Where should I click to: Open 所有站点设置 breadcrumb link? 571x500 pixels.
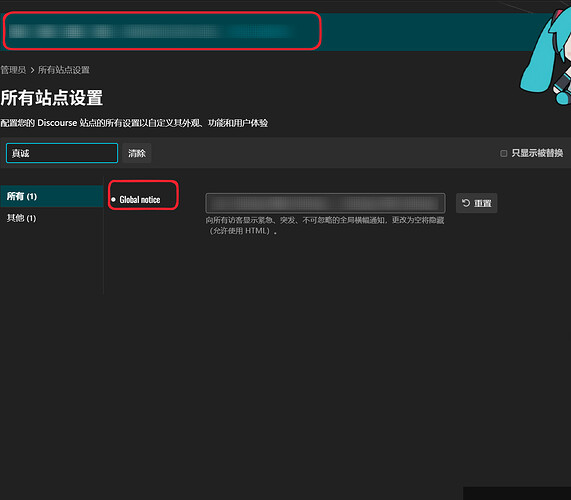pyautogui.click(x=64, y=70)
